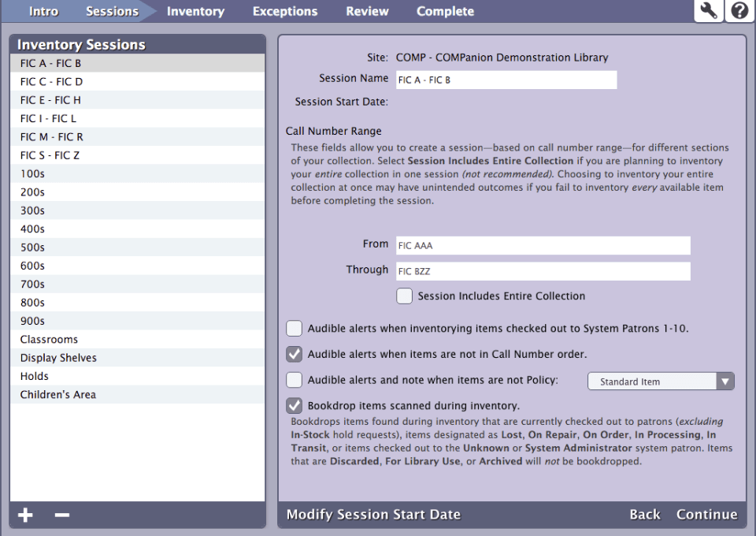Click the From call number field

click(542, 245)
